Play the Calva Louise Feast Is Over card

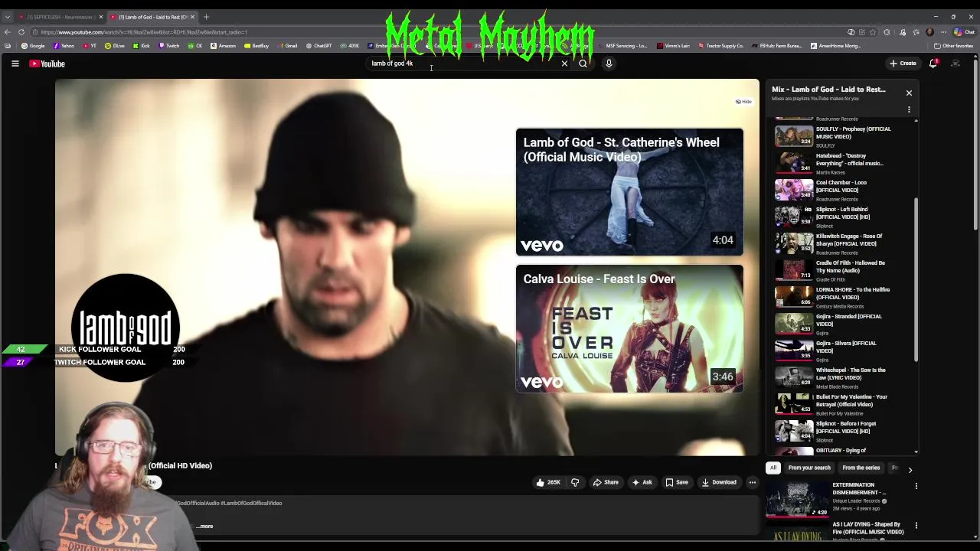pos(629,328)
